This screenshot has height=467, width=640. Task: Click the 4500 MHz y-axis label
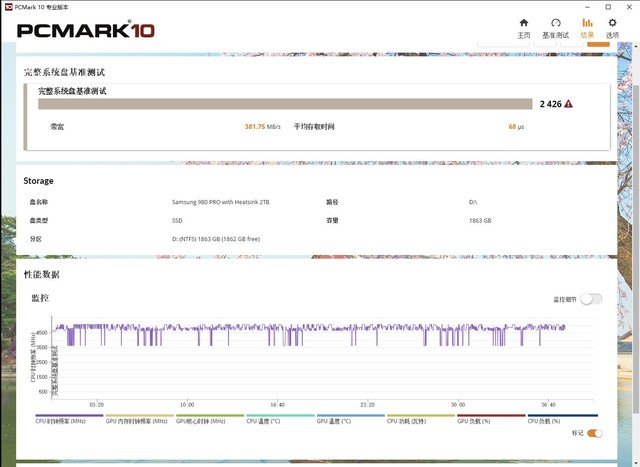42,332
